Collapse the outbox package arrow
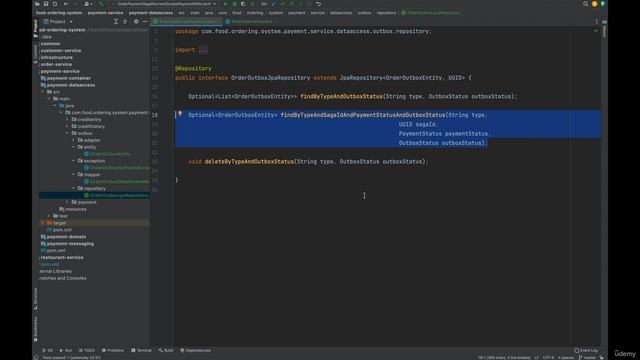The height and width of the screenshot is (360, 640). coord(67,133)
